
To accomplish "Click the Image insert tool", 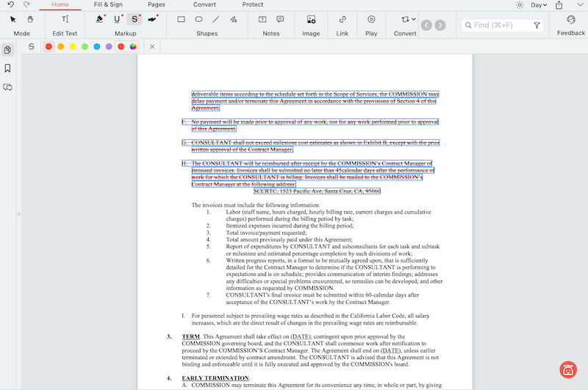I will 311,20.
